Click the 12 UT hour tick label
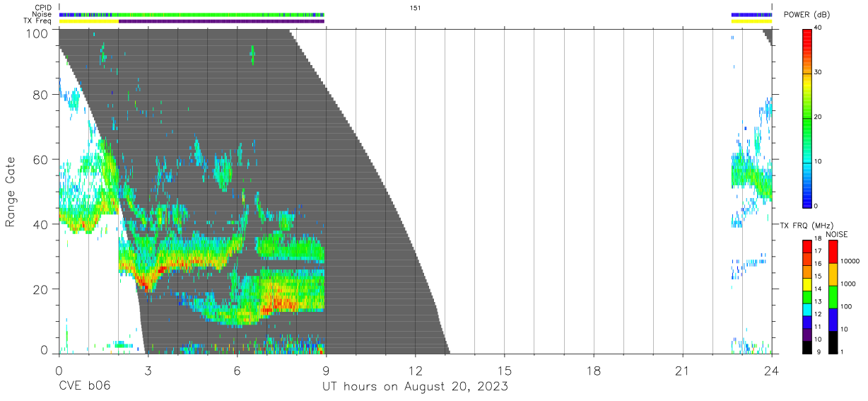This screenshot has width=868, height=401. pos(416,371)
